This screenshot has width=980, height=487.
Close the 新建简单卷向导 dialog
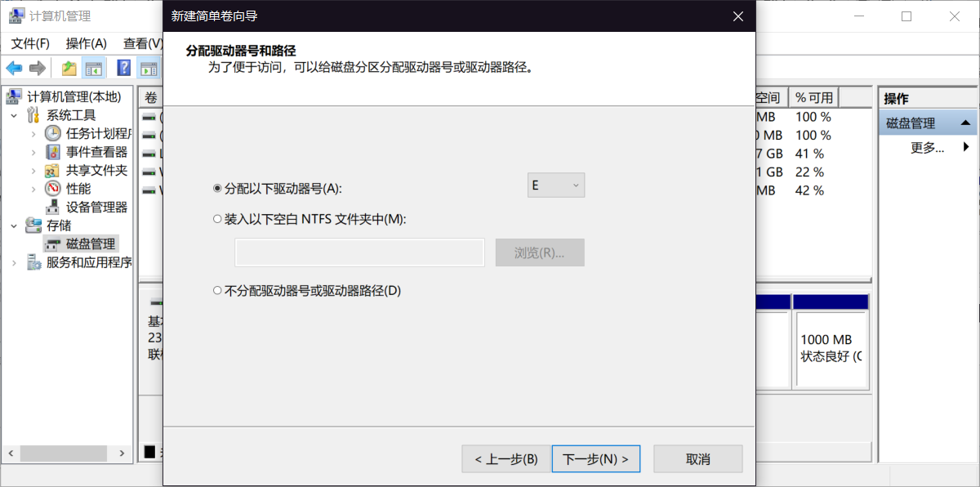pos(738,16)
